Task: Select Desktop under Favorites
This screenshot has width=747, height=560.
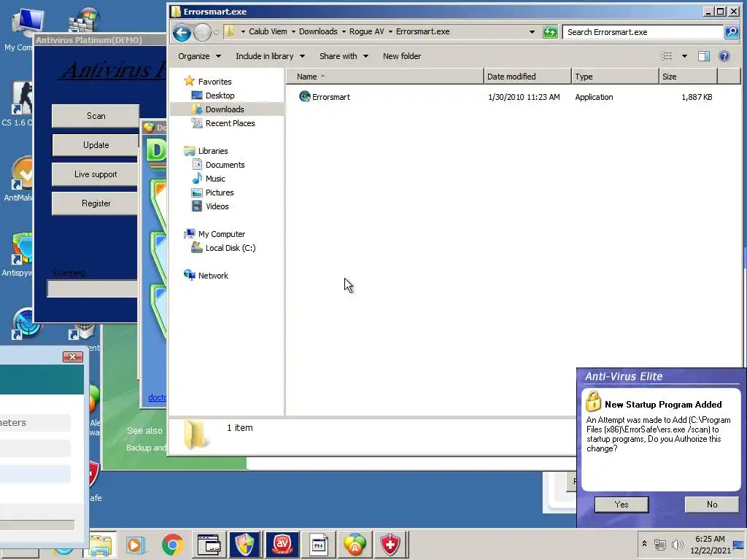Action: [220, 96]
